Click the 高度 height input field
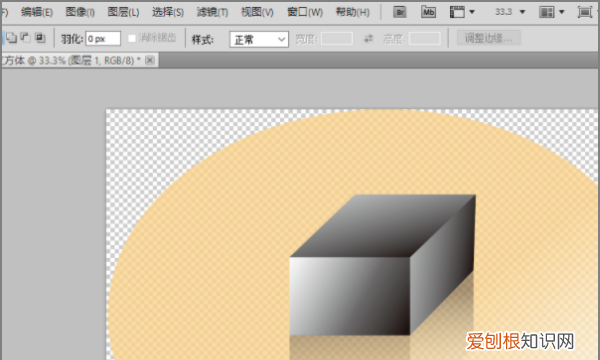The height and width of the screenshot is (360, 600). [x=424, y=39]
